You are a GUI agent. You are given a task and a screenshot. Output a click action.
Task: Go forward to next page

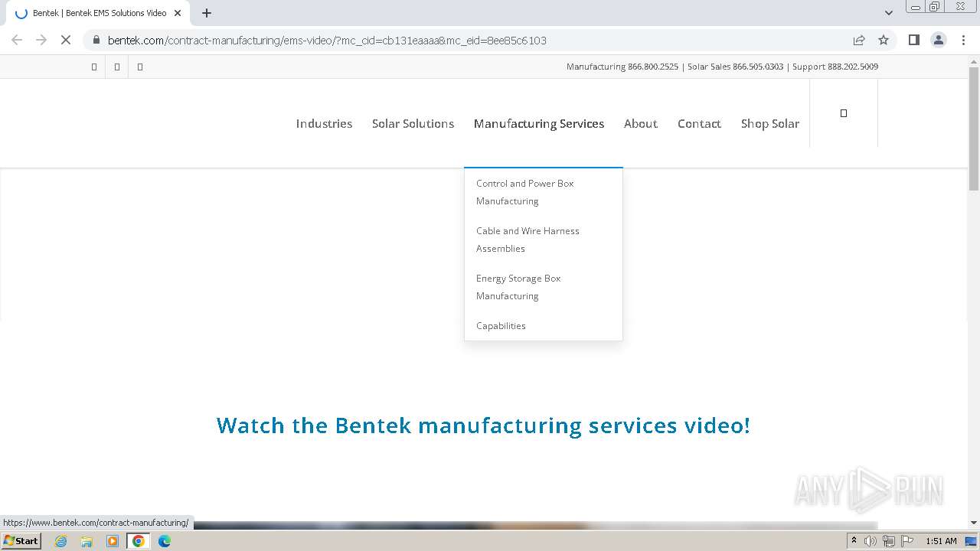tap(41, 40)
